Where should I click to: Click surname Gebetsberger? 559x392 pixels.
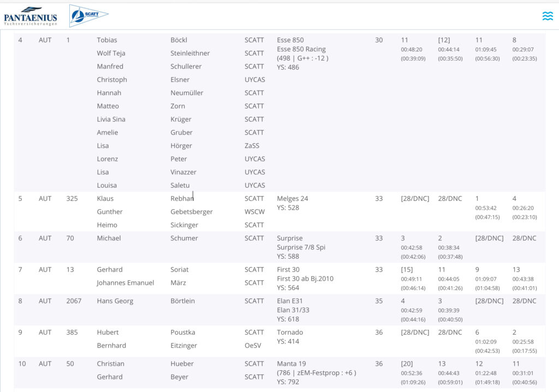[192, 211]
